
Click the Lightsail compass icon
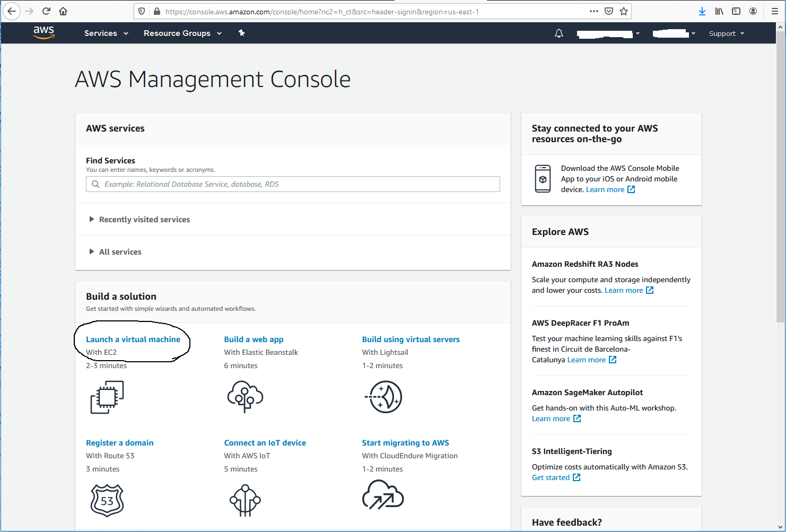pyautogui.click(x=383, y=397)
